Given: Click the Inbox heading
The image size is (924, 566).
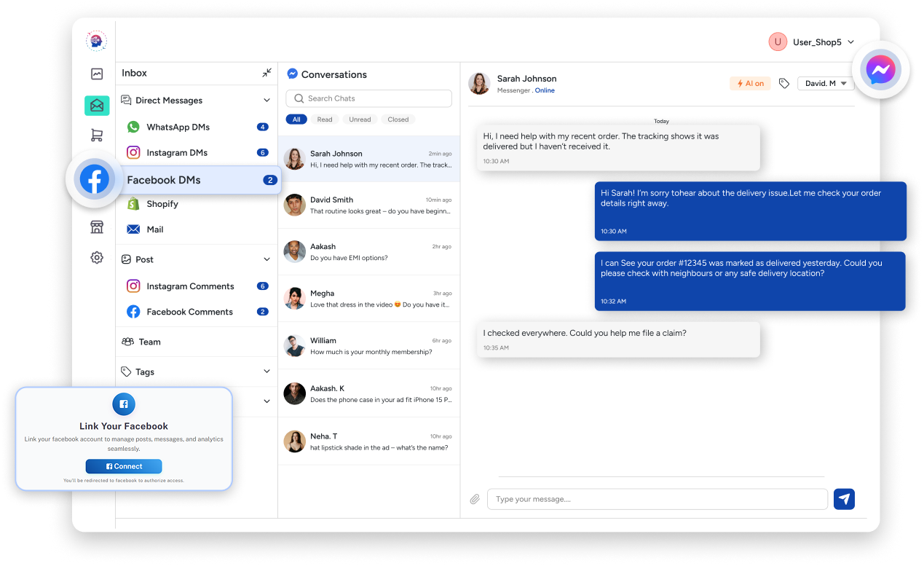Looking at the screenshot, I should pyautogui.click(x=134, y=73).
